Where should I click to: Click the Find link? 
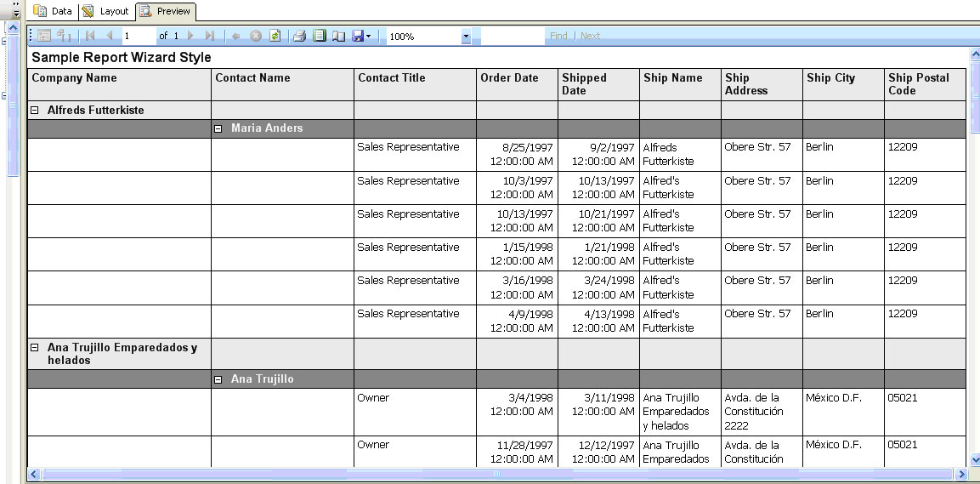[x=558, y=36]
